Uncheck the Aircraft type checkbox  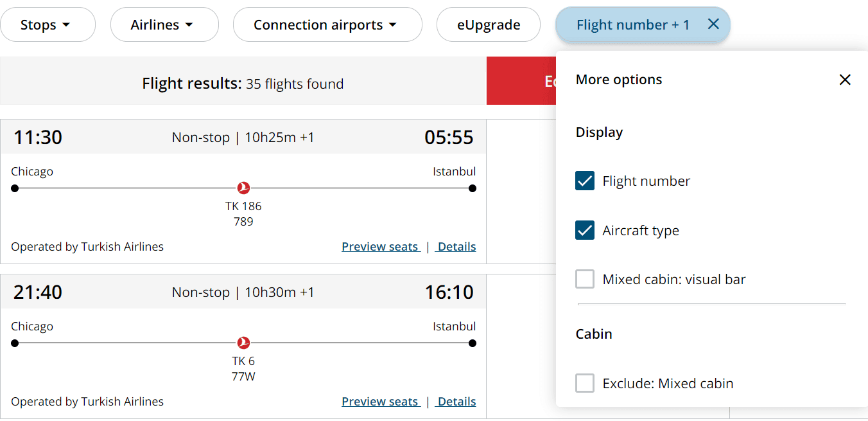[585, 230]
